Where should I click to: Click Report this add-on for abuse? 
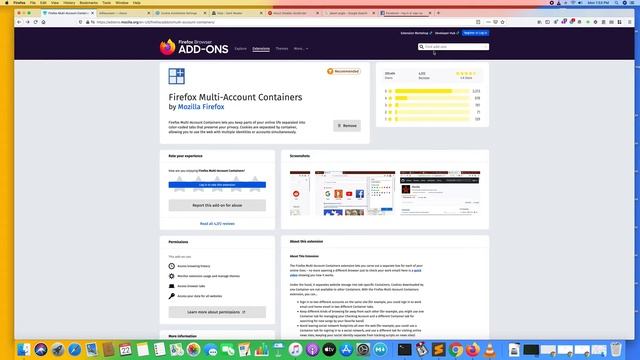pos(217,205)
